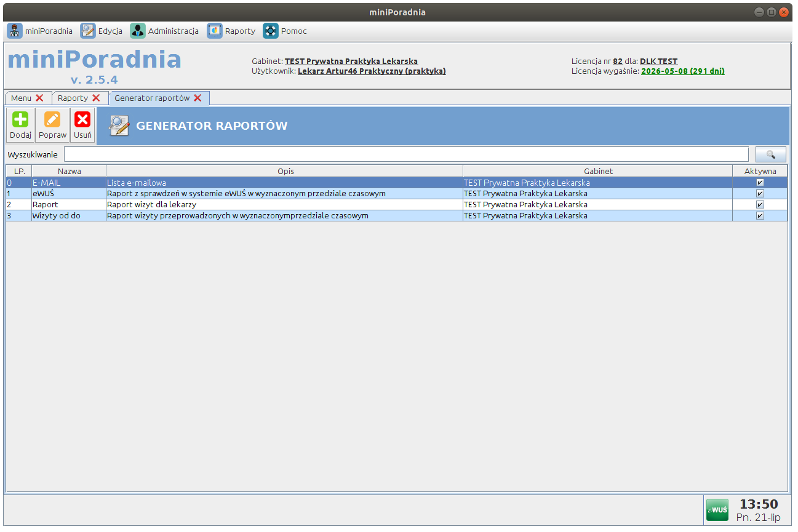Viewport: 798px width, 532px height.
Task: Toggle Aktywna checkbox for eWUŚ report
Action: (760, 194)
